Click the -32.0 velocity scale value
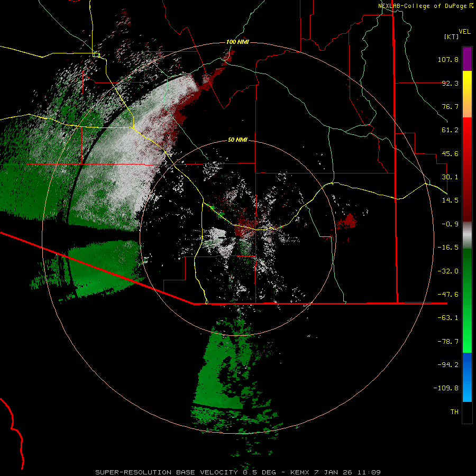 448,271
